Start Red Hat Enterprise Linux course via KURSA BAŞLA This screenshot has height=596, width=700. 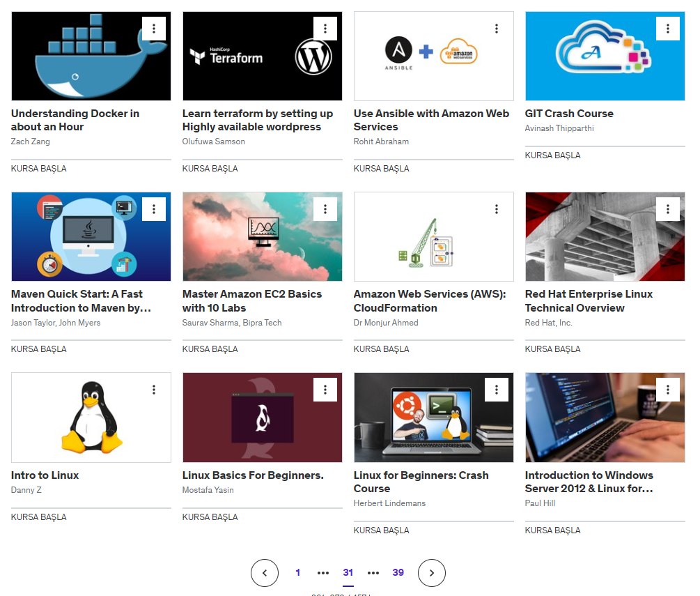tap(552, 349)
